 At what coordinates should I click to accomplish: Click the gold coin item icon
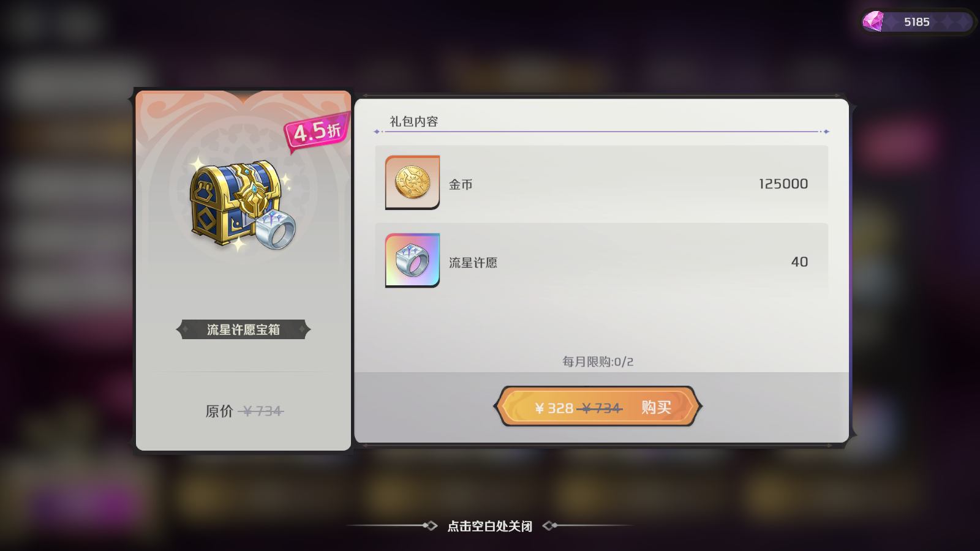(412, 182)
